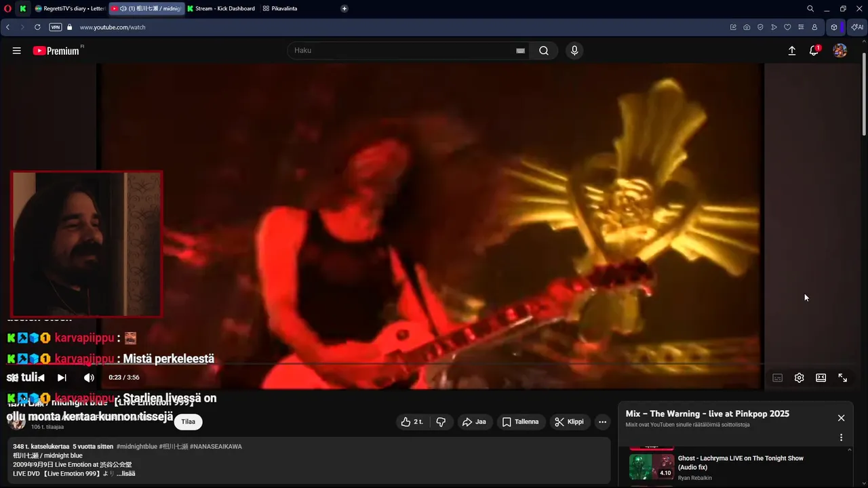Select Ghost - Lachryma LIVE playlist entry

click(x=736, y=468)
